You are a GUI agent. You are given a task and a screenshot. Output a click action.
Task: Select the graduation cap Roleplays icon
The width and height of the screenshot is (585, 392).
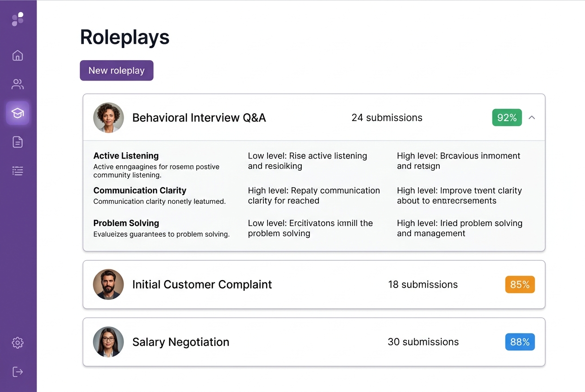pos(18,113)
